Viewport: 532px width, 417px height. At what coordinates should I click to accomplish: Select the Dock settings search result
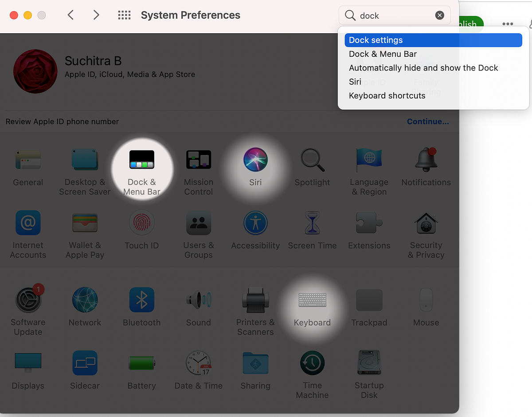coord(433,40)
